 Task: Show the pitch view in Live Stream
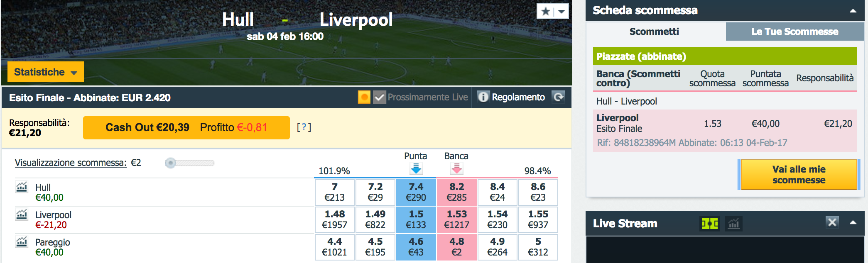[709, 224]
